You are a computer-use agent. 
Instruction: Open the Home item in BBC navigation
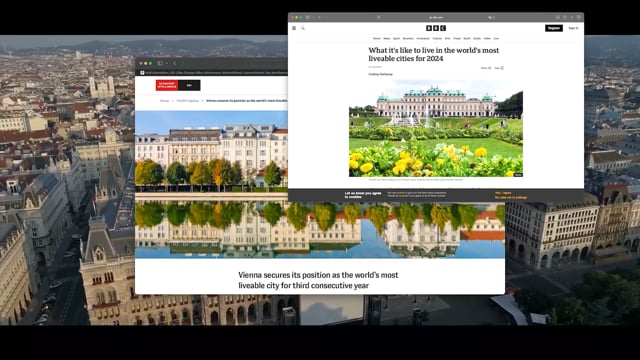pos(376,38)
